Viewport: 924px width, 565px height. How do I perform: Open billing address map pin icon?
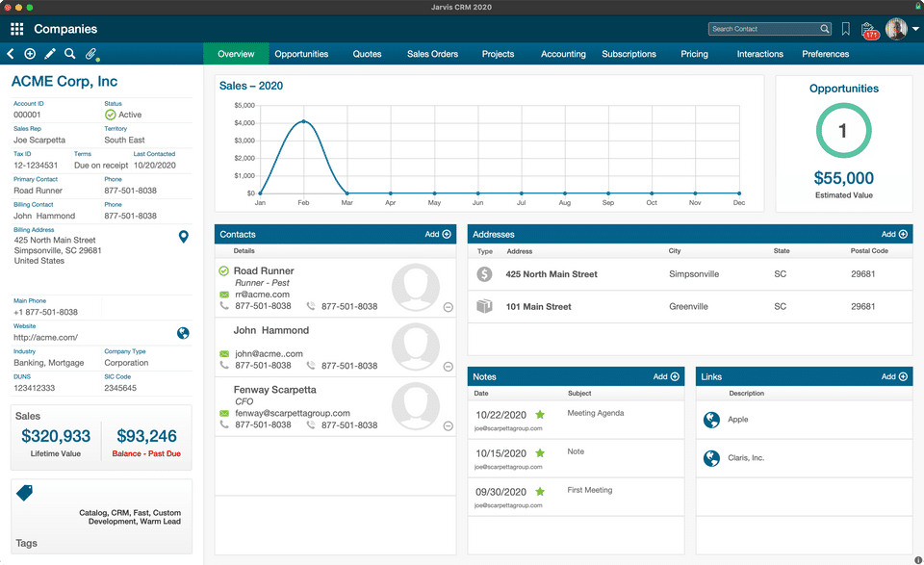(183, 237)
